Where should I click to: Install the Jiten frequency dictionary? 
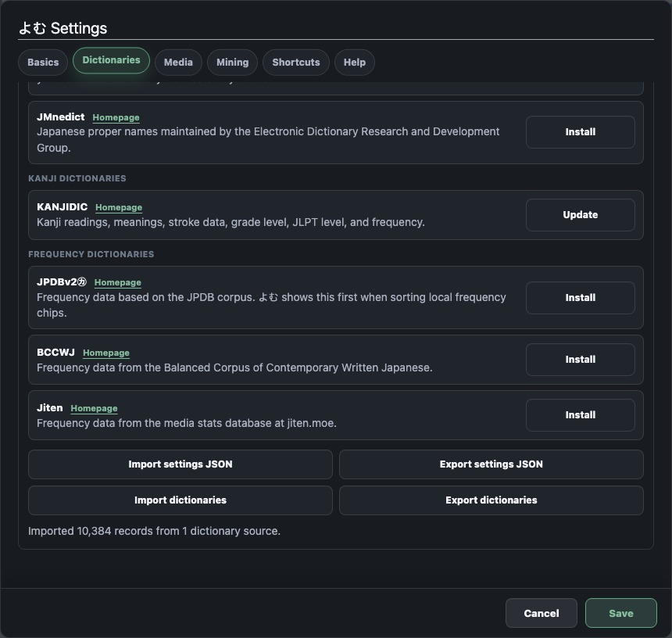[x=581, y=415]
